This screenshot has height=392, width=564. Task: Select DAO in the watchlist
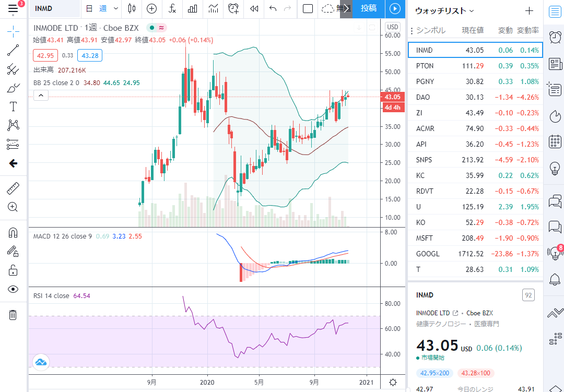pyautogui.click(x=475, y=97)
